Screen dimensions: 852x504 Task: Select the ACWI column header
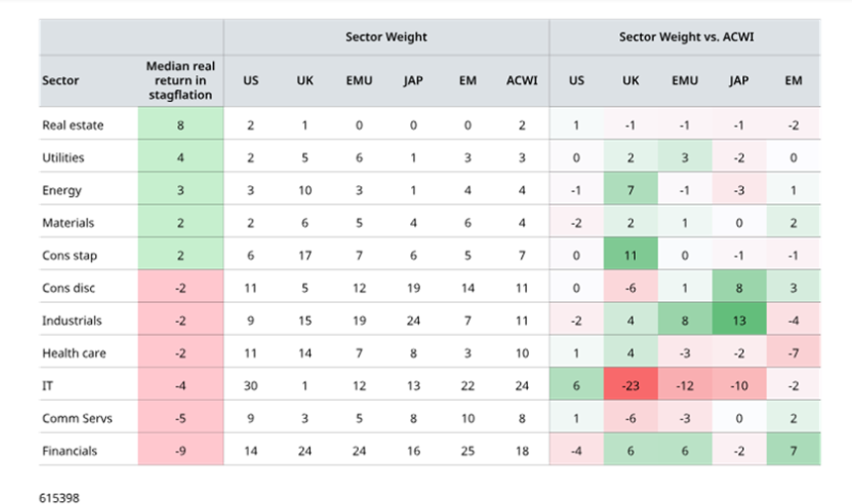pyautogui.click(x=521, y=80)
